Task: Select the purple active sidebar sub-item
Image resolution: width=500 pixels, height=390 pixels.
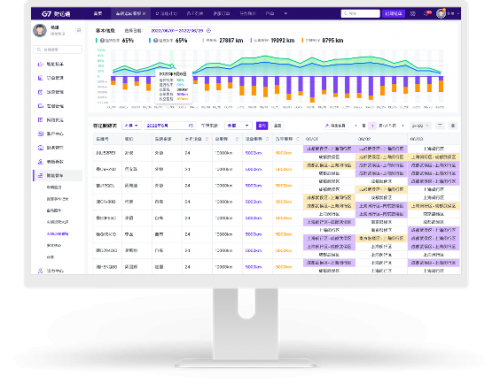Action: [x=58, y=234]
